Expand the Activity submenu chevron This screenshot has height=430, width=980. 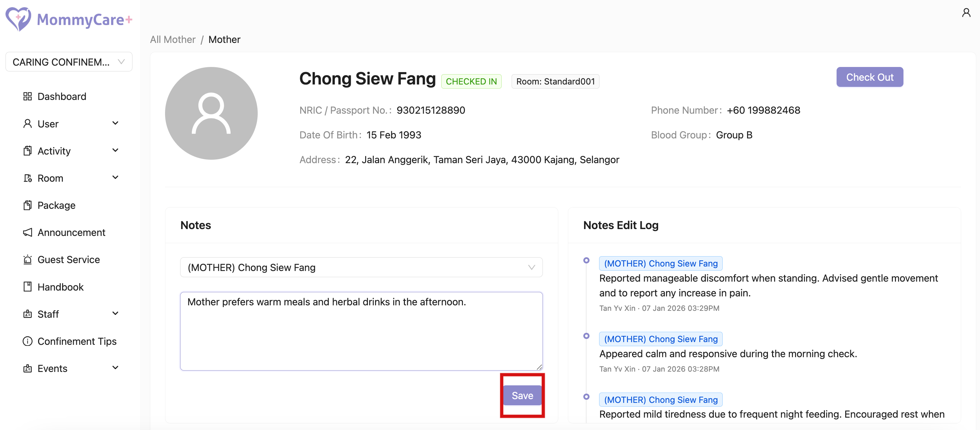pos(115,150)
